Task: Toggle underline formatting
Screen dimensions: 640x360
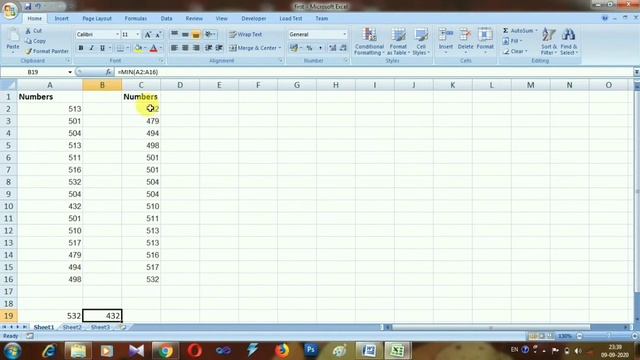Action: [x=102, y=48]
